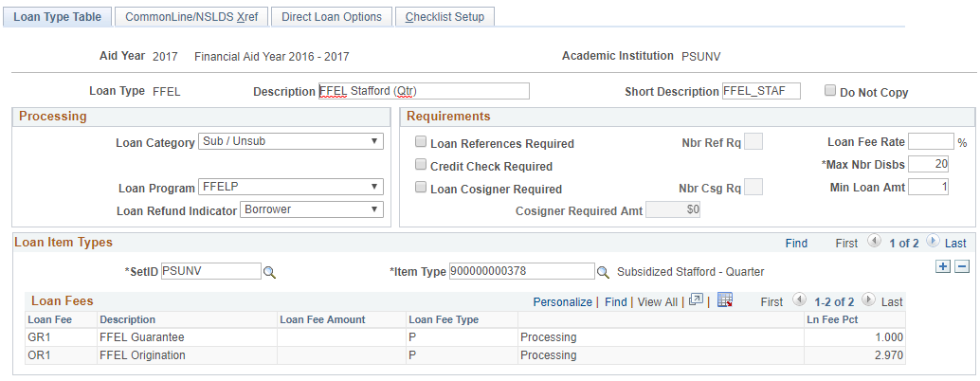Check the Credit Check Required box
This screenshot has height=381, width=980.
(421, 165)
